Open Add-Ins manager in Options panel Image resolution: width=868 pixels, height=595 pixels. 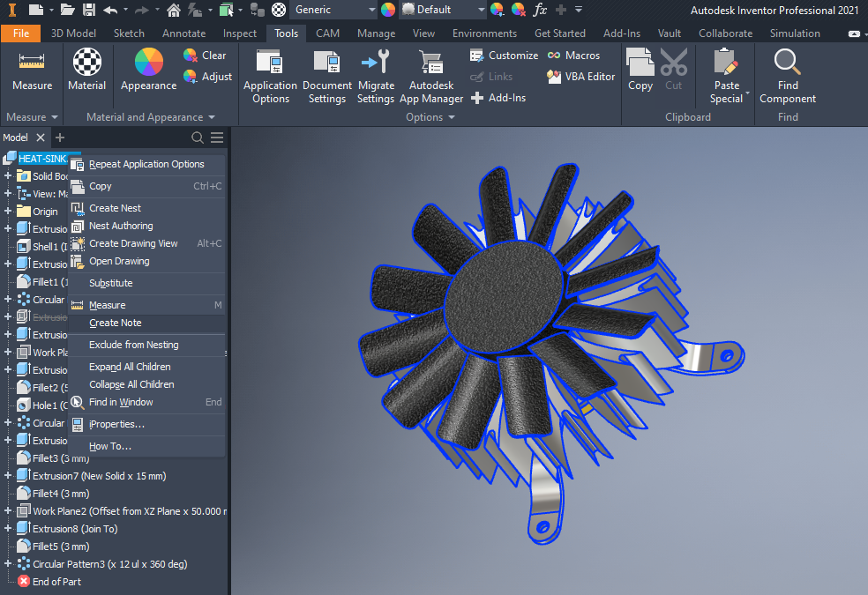[498, 98]
